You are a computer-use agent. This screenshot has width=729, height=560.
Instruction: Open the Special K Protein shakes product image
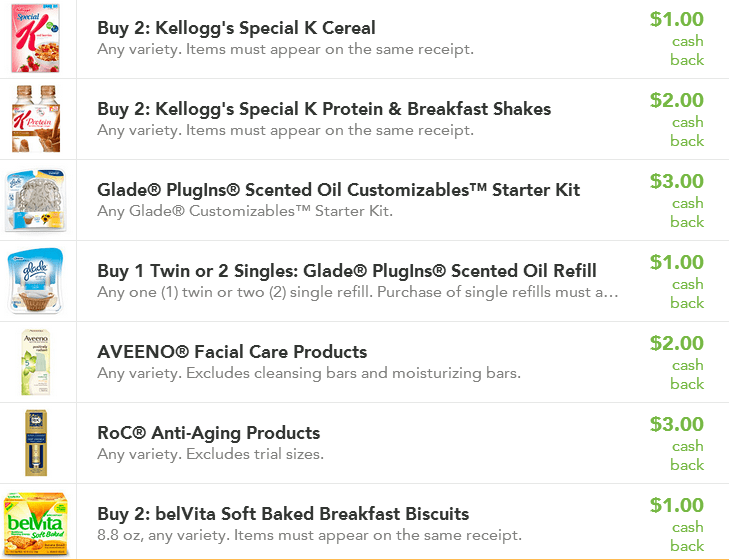tap(36, 119)
